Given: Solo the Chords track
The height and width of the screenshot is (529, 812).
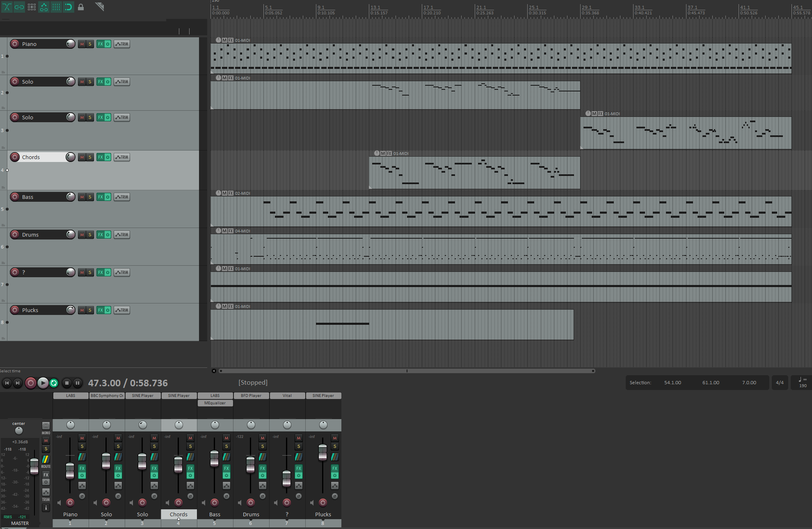Looking at the screenshot, I should pyautogui.click(x=90, y=157).
